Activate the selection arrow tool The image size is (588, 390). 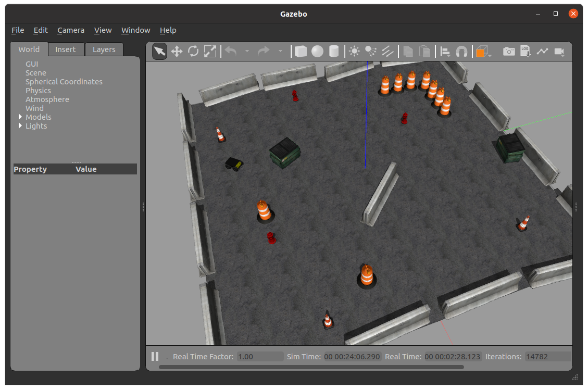point(159,52)
